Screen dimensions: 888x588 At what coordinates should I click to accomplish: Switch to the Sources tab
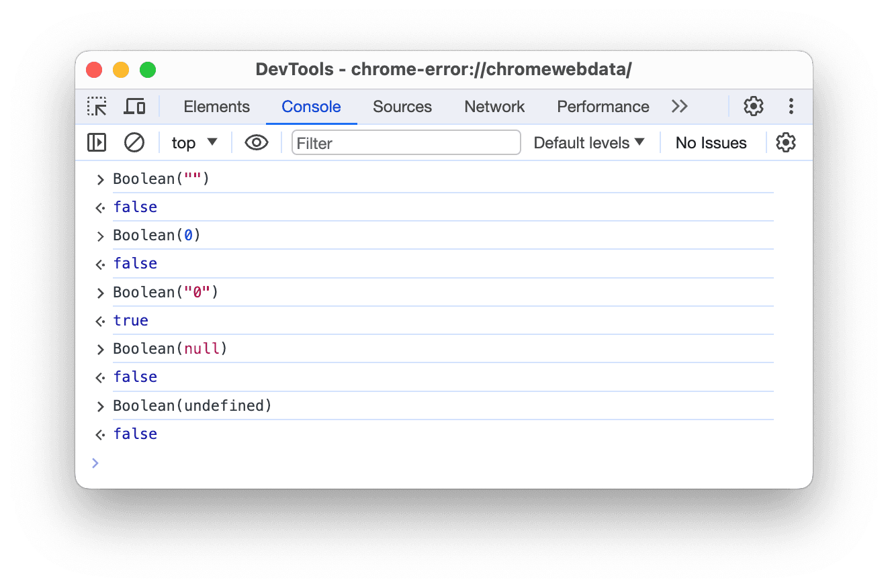click(x=402, y=107)
